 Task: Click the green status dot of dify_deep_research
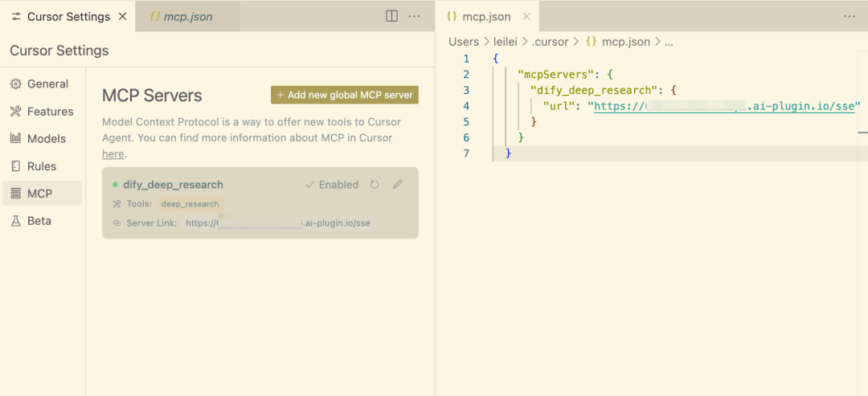click(x=115, y=185)
